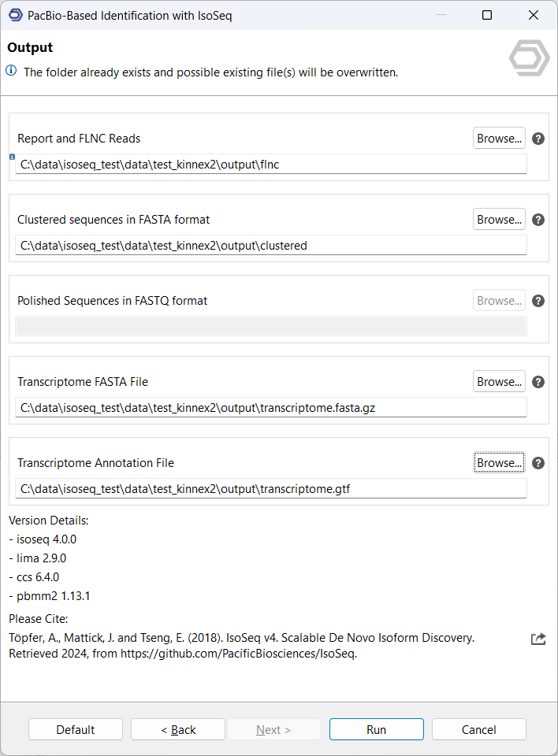Browse for Transcriptome FASTA File location

point(499,382)
